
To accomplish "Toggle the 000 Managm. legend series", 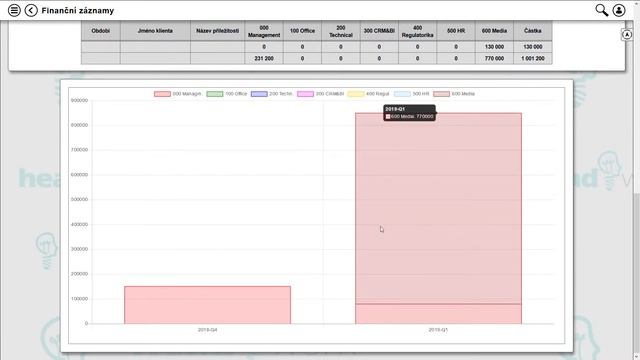I will (178, 94).
